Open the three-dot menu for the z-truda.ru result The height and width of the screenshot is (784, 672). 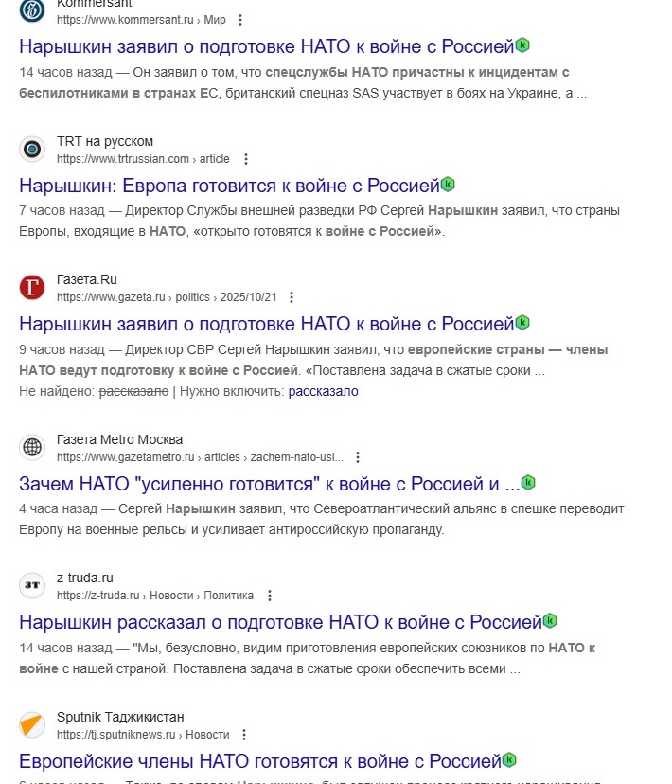[270, 596]
